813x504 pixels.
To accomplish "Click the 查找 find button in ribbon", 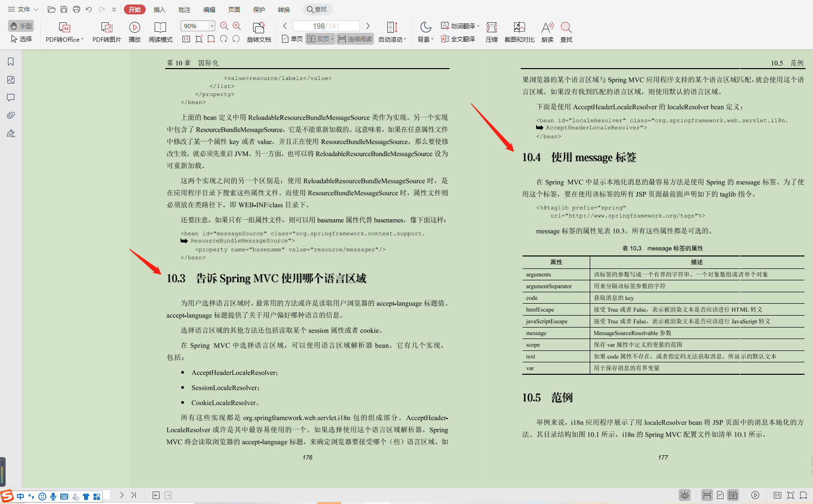I will [566, 32].
